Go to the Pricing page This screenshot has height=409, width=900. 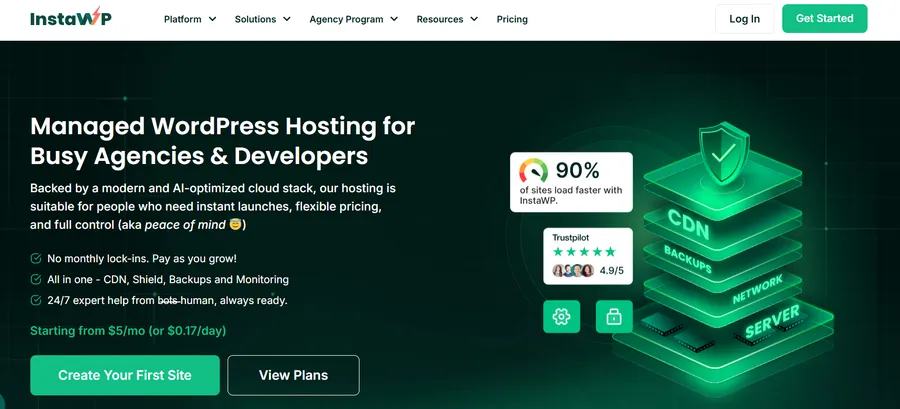(x=512, y=19)
